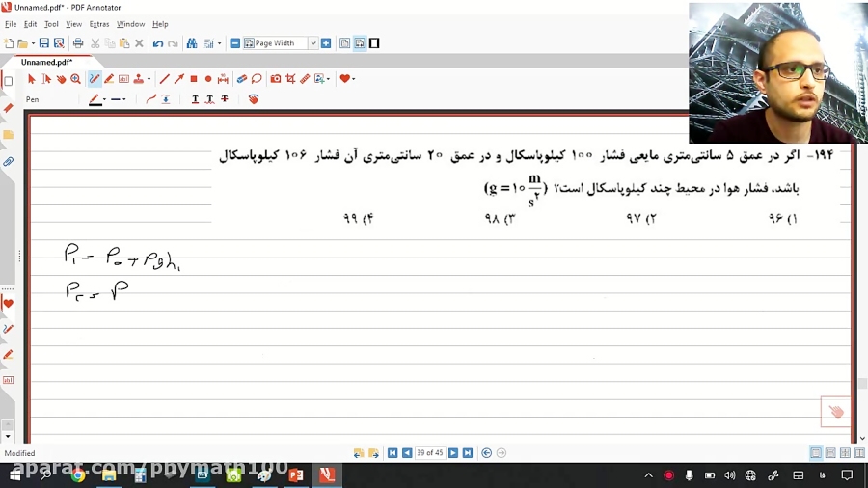Viewport: 868px width, 488px height.
Task: Switch to single page view icon
Action: [x=345, y=43]
